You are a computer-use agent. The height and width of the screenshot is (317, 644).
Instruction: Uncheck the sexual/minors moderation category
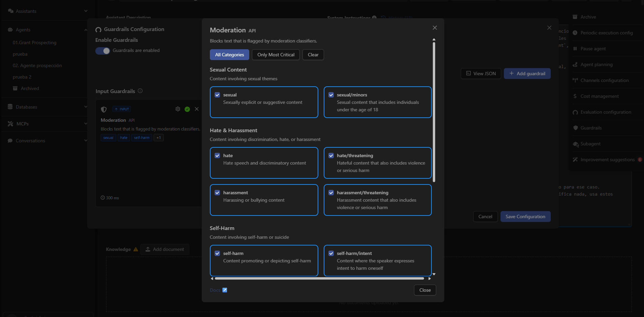pyautogui.click(x=331, y=95)
